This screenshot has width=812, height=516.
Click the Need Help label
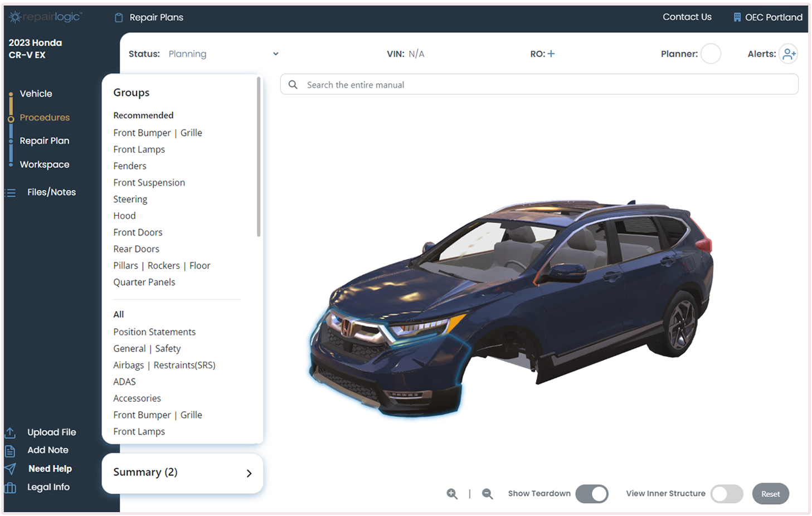pyautogui.click(x=50, y=469)
